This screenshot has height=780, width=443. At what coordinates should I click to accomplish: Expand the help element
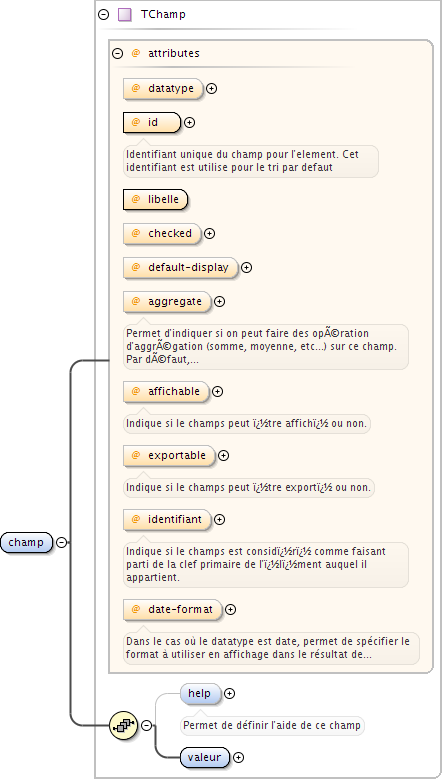(229, 693)
